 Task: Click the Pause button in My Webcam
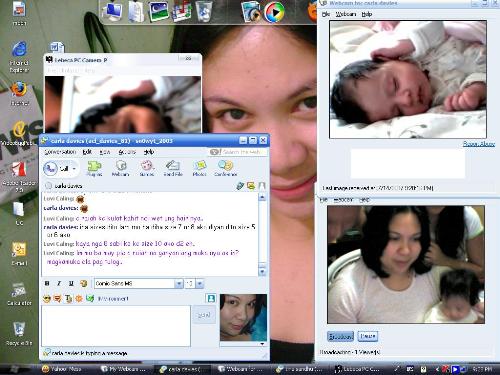click(x=368, y=336)
